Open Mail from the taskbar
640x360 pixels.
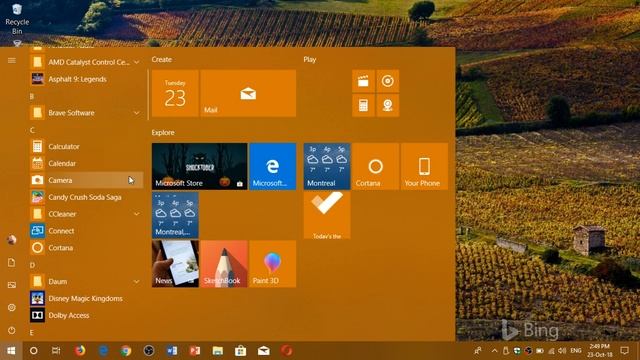point(263,351)
